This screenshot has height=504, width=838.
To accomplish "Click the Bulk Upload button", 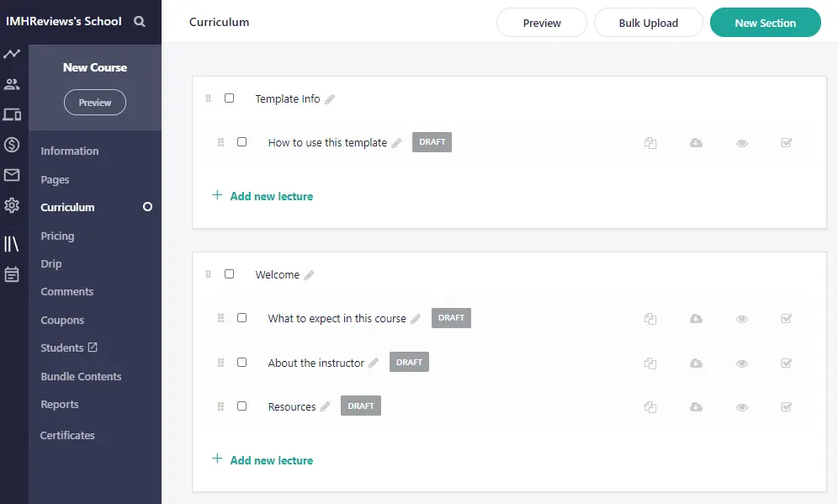I will 648,23.
